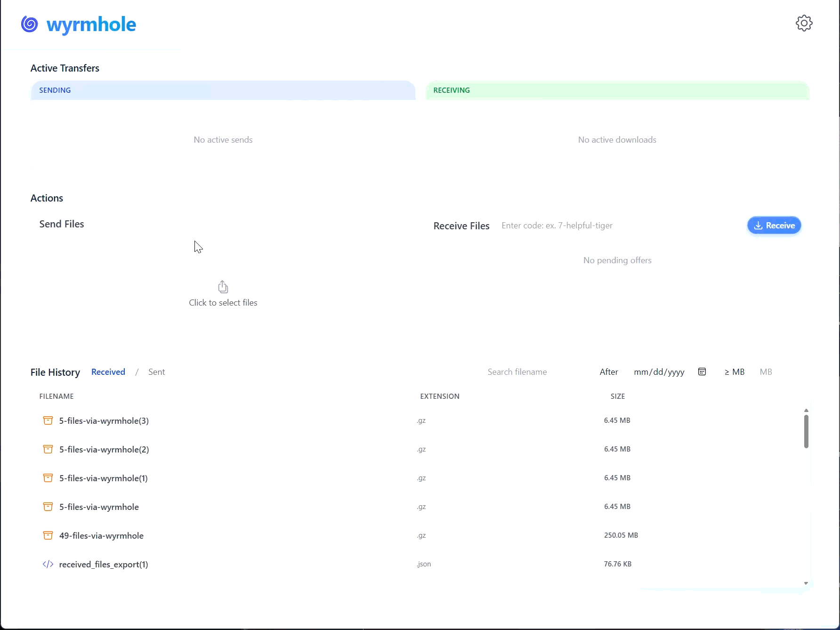Click archive icon for 5-files-via-wyrmhole(1)
This screenshot has width=840, height=630.
coord(48,478)
